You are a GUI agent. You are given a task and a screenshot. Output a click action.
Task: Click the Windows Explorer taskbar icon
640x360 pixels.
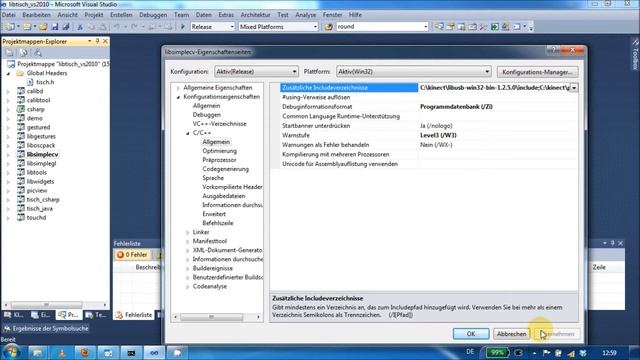pos(37,353)
